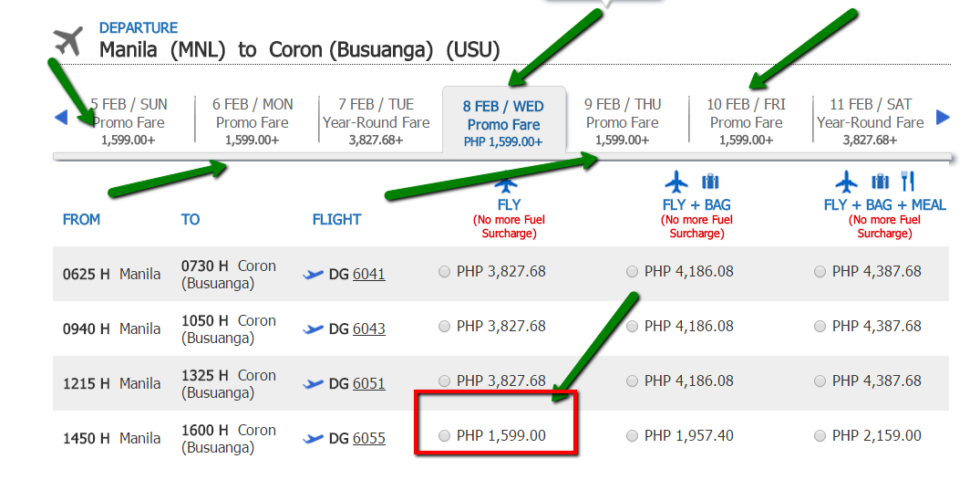Click the departure airplane icon beside Manila

coord(68,40)
